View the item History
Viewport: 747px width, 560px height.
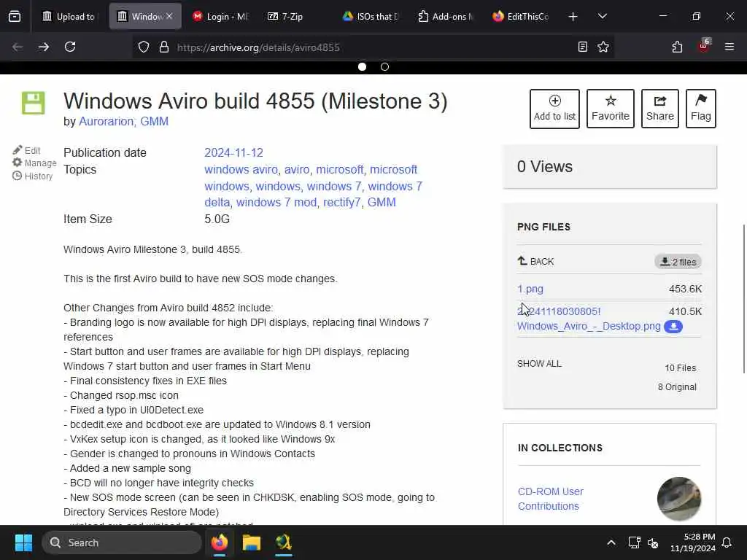pos(32,176)
